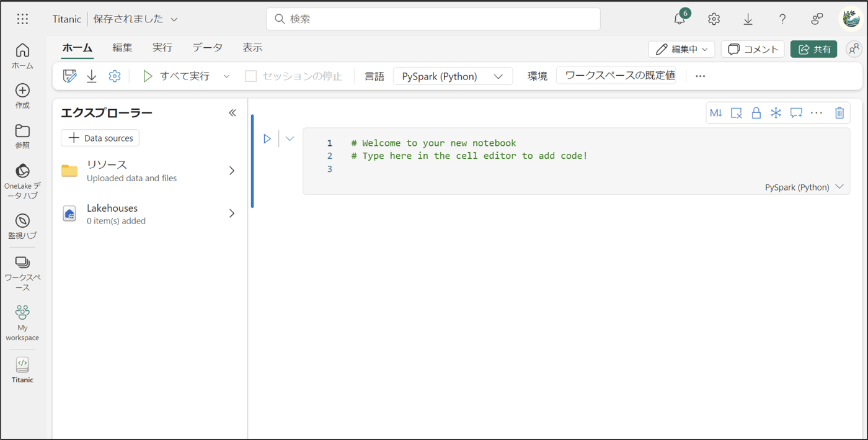Image resolution: width=868 pixels, height=440 pixels.
Task: Switch to the 表示 tab
Action: [252, 48]
